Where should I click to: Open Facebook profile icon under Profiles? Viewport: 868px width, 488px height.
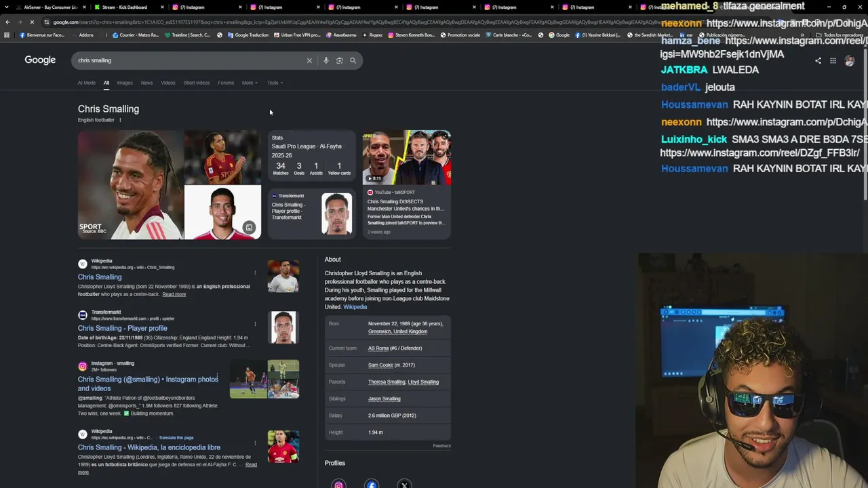pos(372,484)
